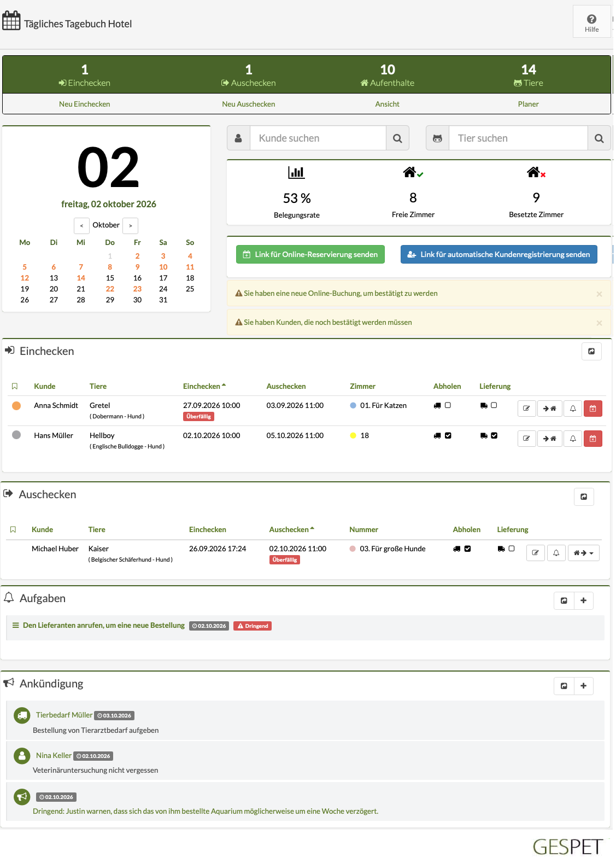Viewport: 616px width, 863px height.
Task: Open the Neu Einchecken tab
Action: (85, 104)
